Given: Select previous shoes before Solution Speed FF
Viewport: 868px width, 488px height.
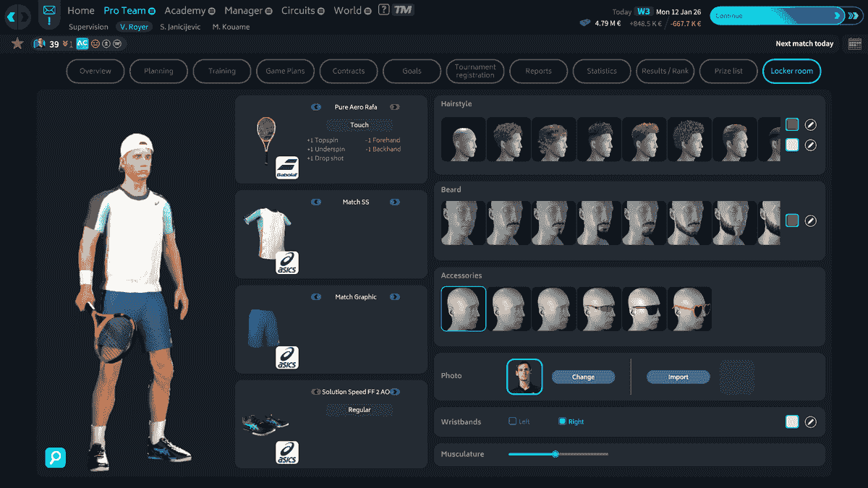Looking at the screenshot, I should [316, 392].
